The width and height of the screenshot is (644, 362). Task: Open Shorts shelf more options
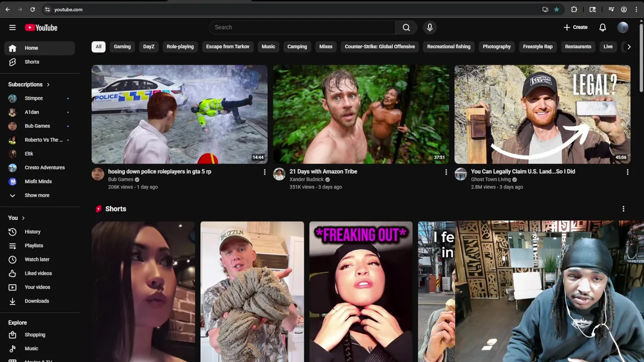[623, 209]
